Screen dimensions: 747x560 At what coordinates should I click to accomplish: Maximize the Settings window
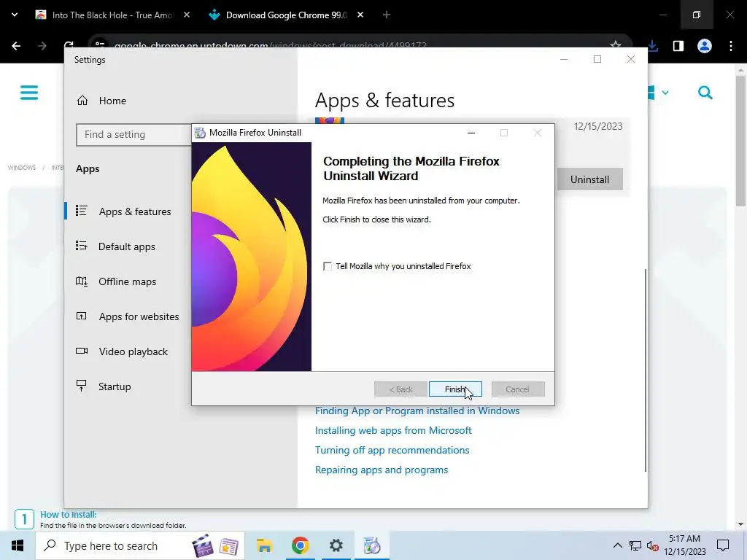597,59
